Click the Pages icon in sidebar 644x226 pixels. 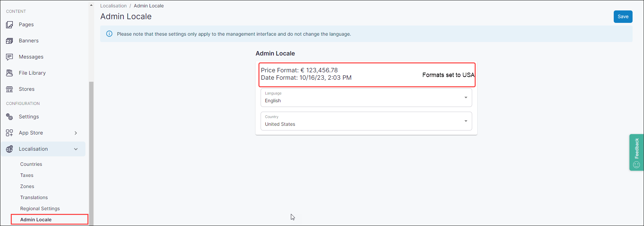[9, 25]
